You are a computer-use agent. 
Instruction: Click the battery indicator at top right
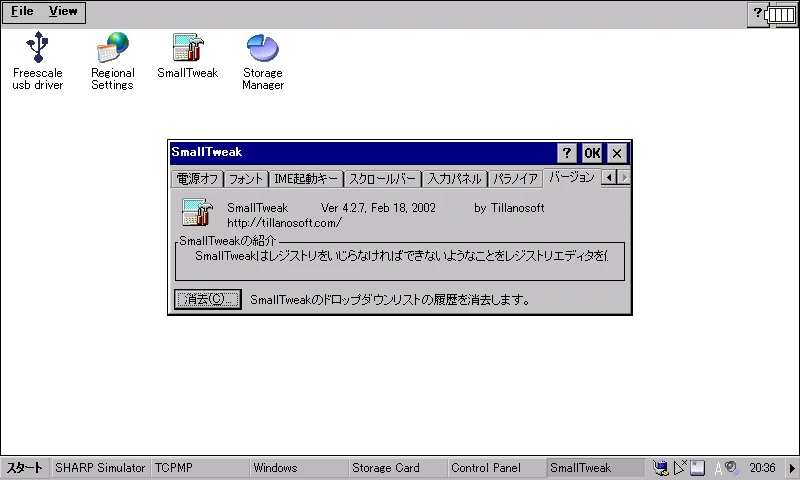[x=781, y=14]
